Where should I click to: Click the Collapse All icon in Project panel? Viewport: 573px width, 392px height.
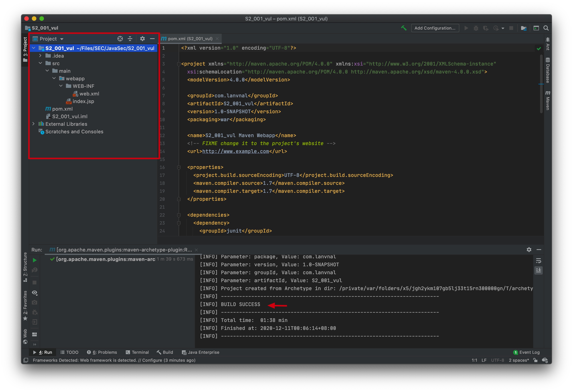tap(130, 39)
